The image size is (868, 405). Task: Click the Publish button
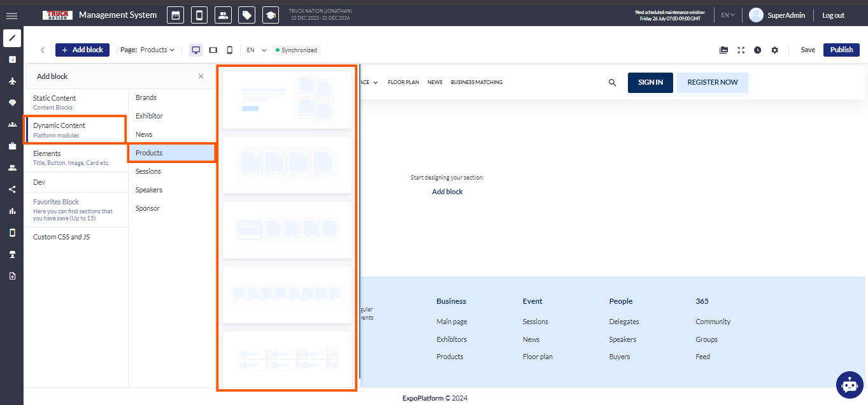point(841,50)
